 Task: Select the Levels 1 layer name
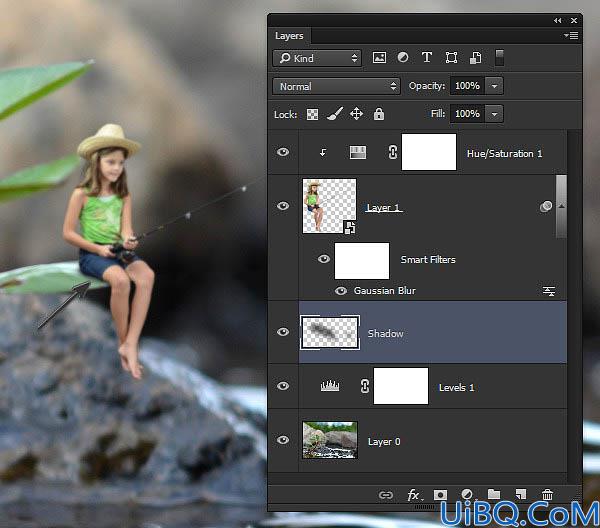pos(456,388)
